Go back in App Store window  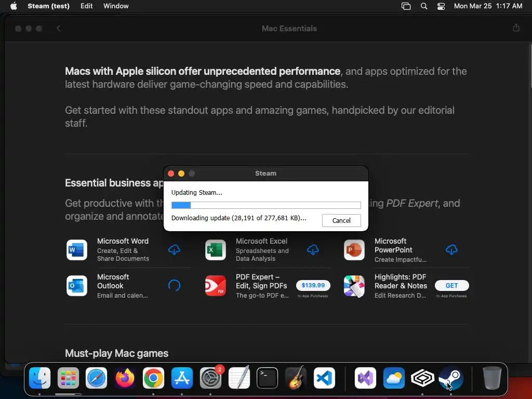coord(58,29)
